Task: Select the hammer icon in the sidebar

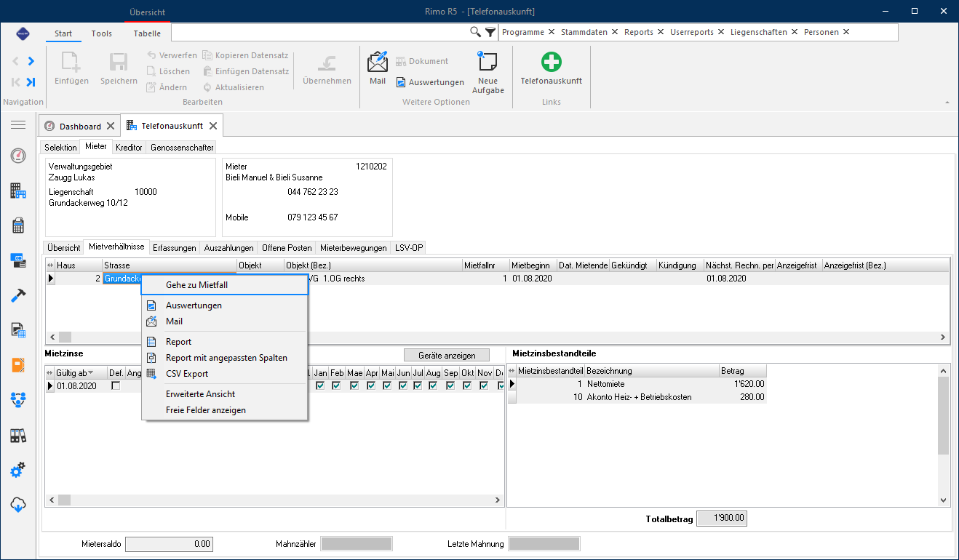Action: pyautogui.click(x=18, y=295)
